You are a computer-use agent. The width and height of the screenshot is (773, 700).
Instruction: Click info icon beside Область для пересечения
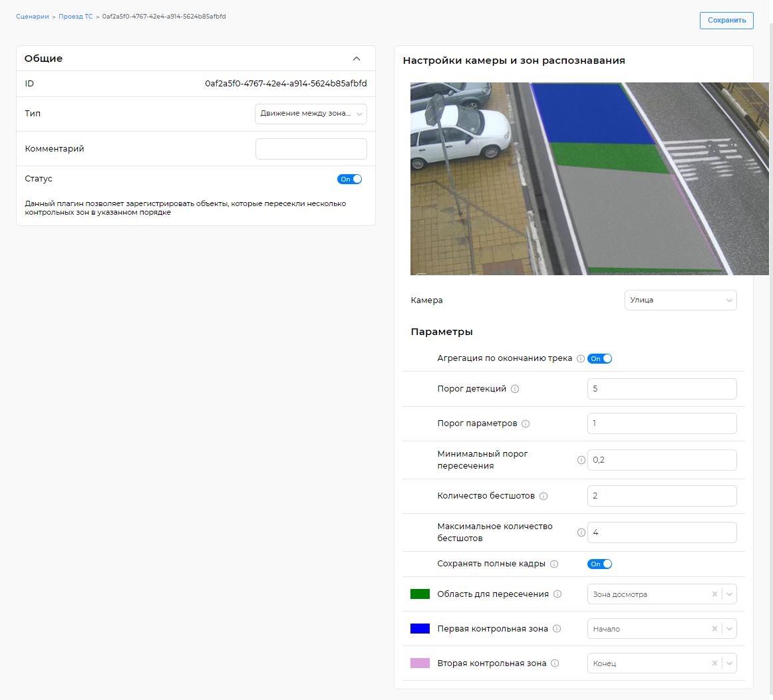click(x=557, y=594)
